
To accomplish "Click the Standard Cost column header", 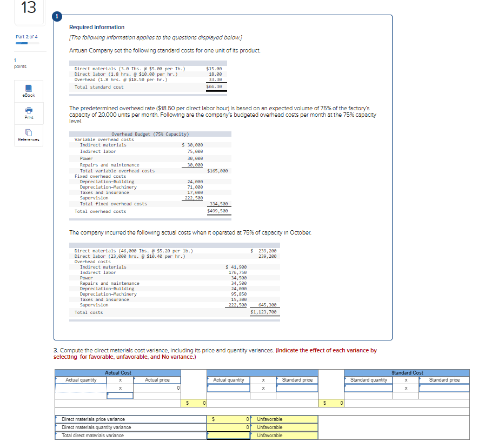I will 407,373.
